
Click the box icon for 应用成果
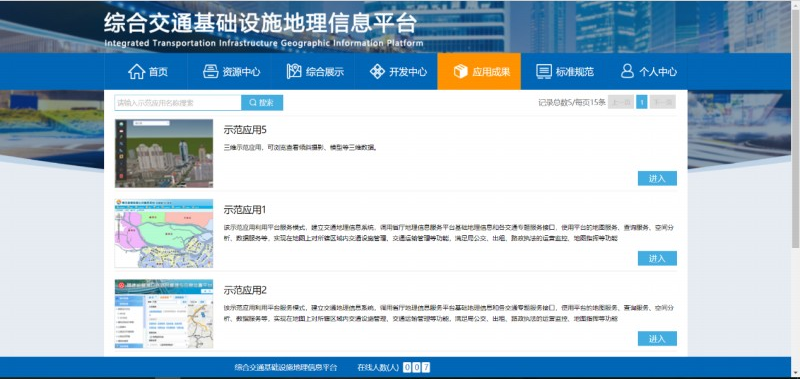(x=461, y=71)
